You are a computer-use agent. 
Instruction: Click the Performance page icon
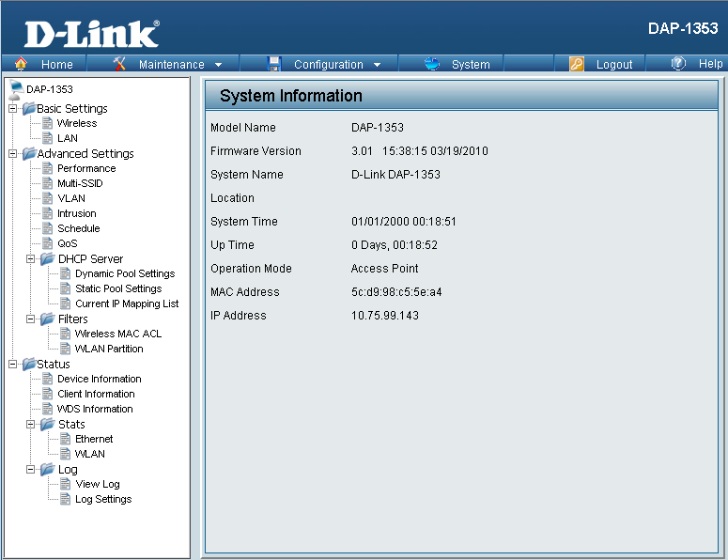pos(47,168)
